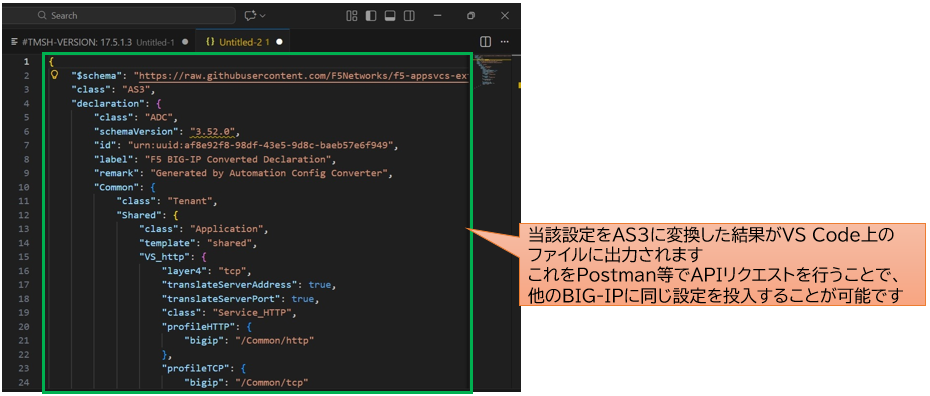The width and height of the screenshot is (930, 396).
Task: Click the "Application" class value
Action: click(x=228, y=229)
